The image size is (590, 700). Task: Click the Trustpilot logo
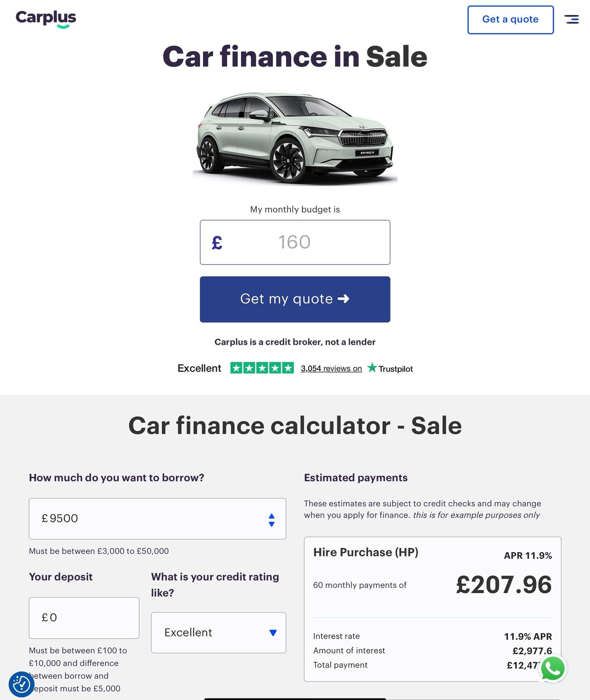[390, 368]
